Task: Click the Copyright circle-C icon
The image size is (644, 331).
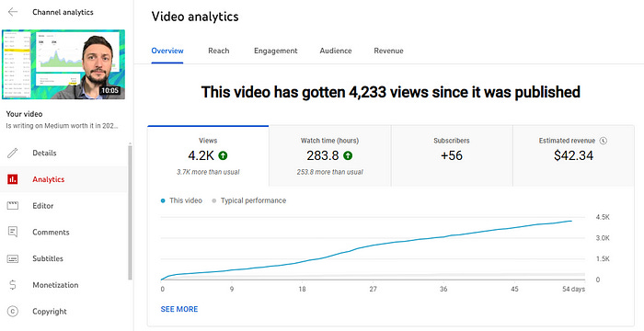Action: coord(13,312)
